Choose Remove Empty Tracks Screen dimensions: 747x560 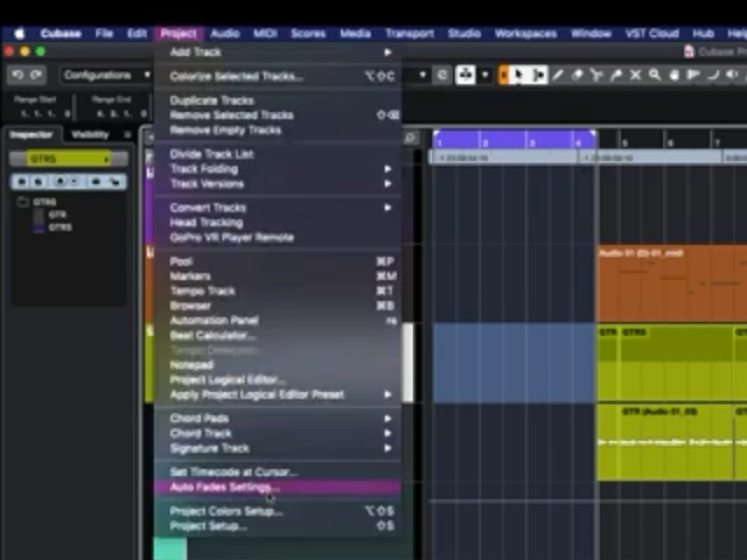click(278, 130)
